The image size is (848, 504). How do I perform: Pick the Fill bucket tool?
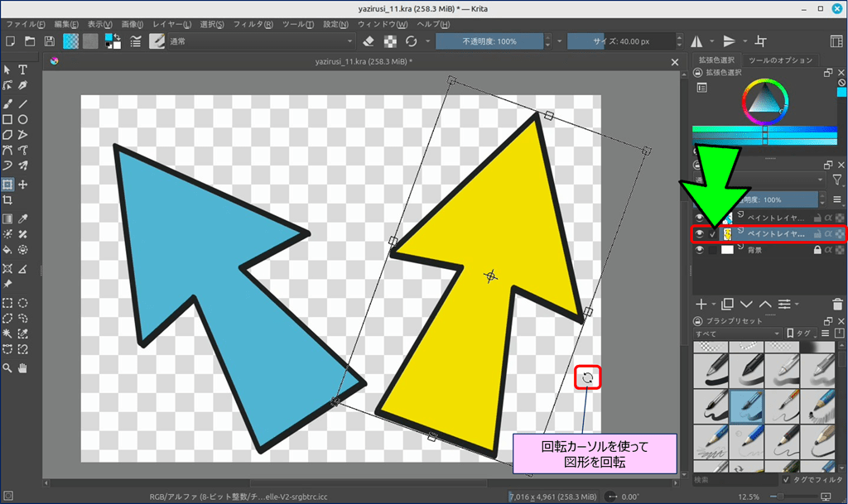click(x=7, y=249)
